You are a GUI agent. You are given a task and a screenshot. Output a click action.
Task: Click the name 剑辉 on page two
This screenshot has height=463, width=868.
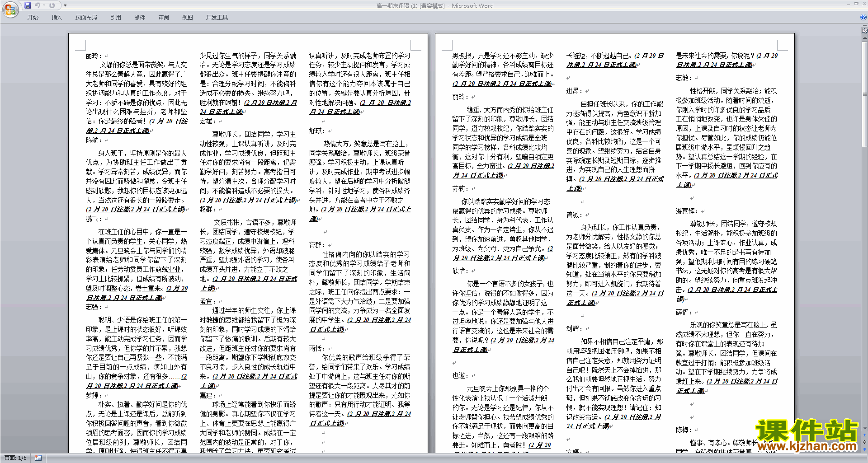click(572, 328)
